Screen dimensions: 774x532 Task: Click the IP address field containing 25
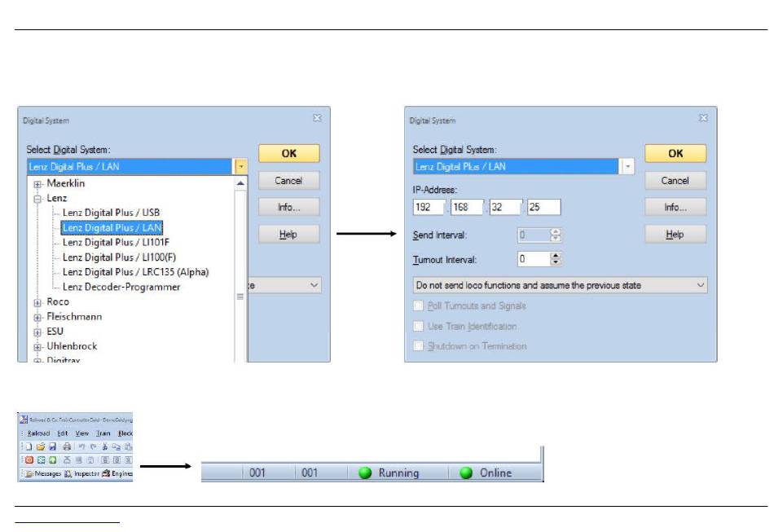point(543,207)
